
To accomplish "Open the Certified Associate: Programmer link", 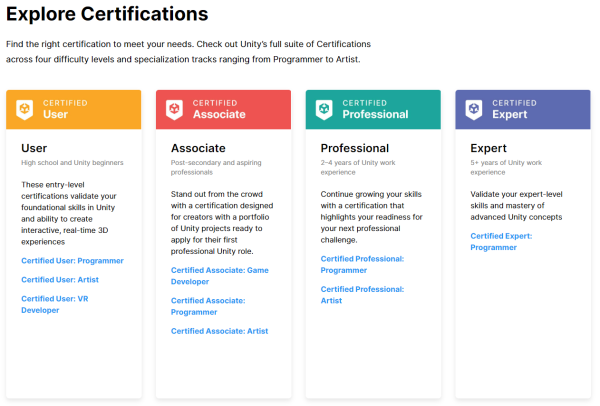I will 208,306.
